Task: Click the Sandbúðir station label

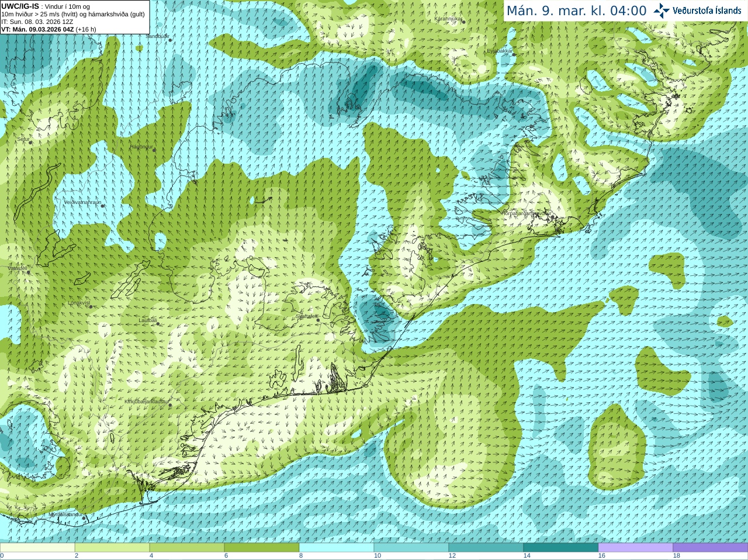Action: coord(157,36)
